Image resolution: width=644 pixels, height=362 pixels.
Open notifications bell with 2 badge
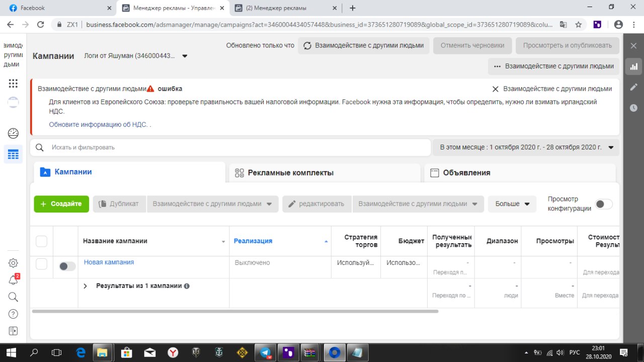(13, 280)
